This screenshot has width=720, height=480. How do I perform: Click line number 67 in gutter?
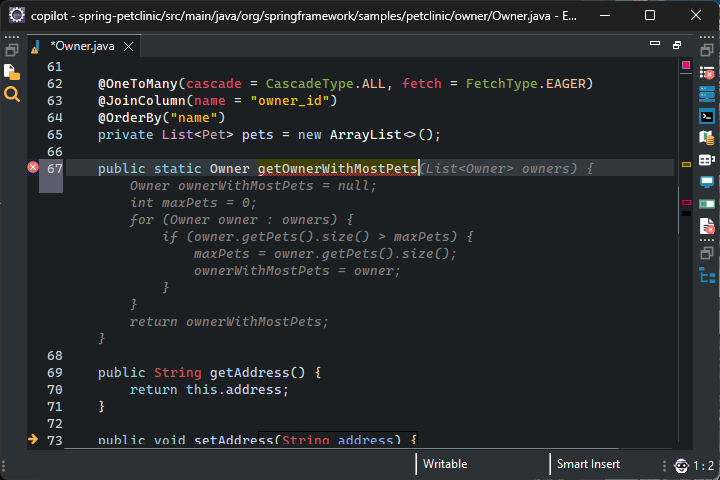tap(55, 169)
